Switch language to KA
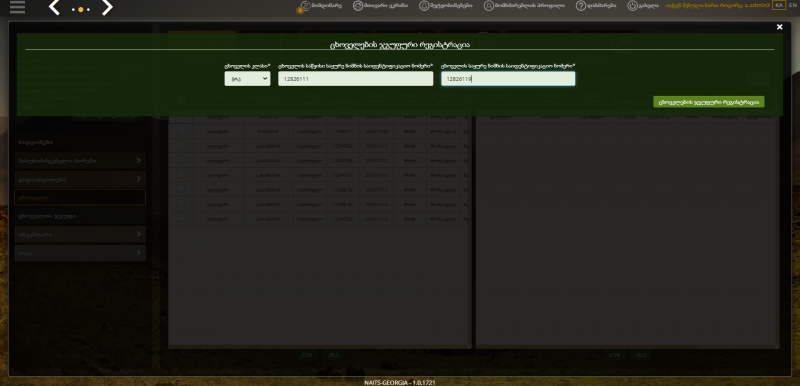Viewport: 800px width, 386px height. (779, 5)
